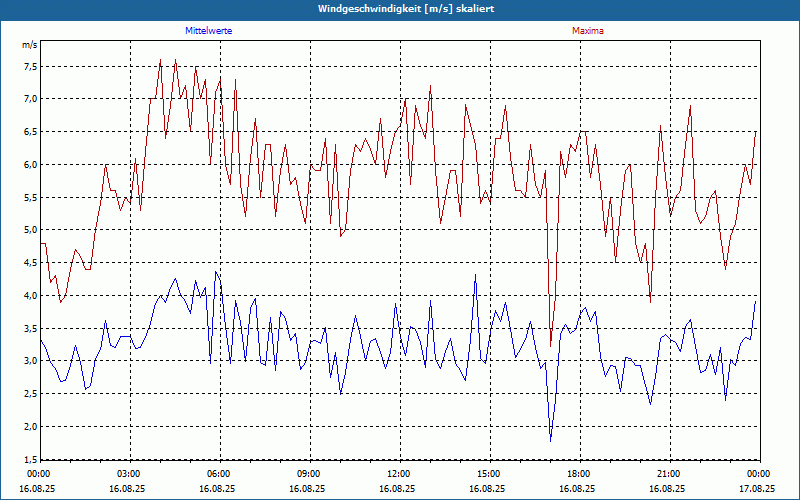Click the '4,0' y-axis value

31,295
